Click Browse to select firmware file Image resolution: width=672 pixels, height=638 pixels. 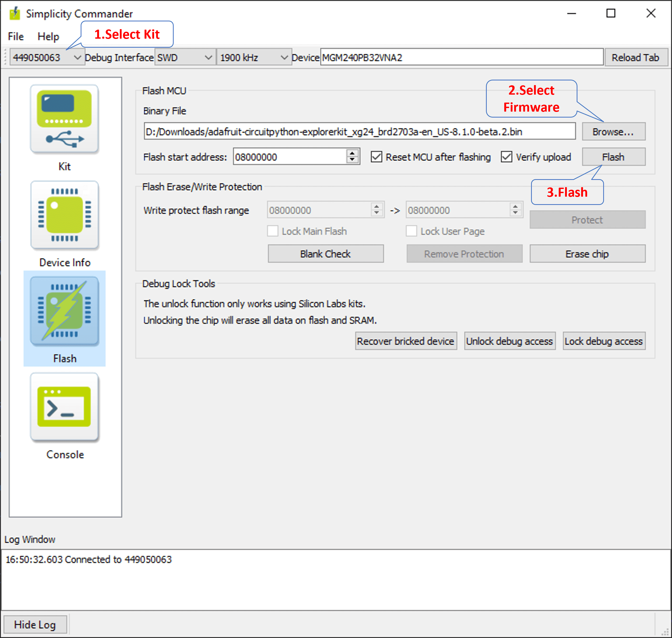click(x=613, y=131)
